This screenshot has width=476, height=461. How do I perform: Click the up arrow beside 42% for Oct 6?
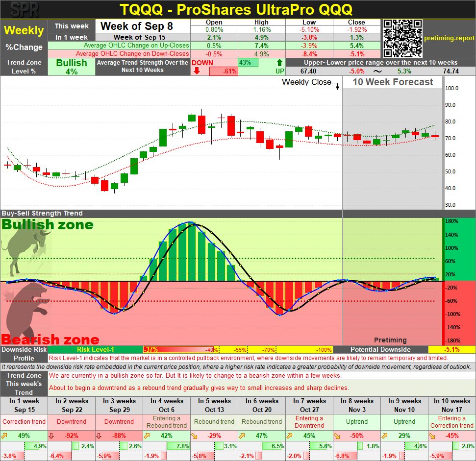[x=147, y=436]
